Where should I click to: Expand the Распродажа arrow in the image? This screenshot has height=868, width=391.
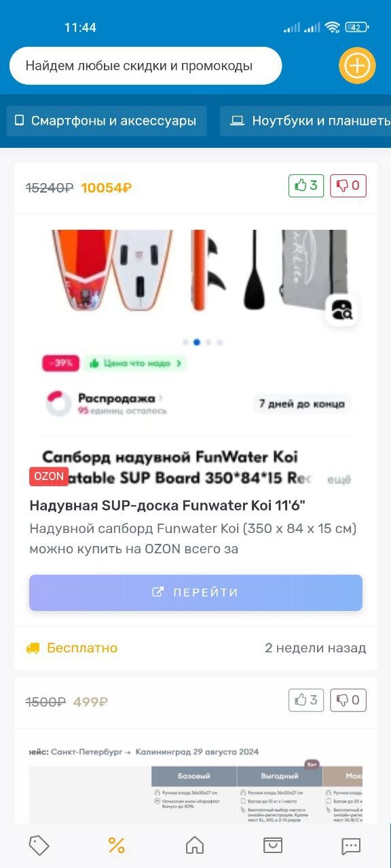click(160, 398)
